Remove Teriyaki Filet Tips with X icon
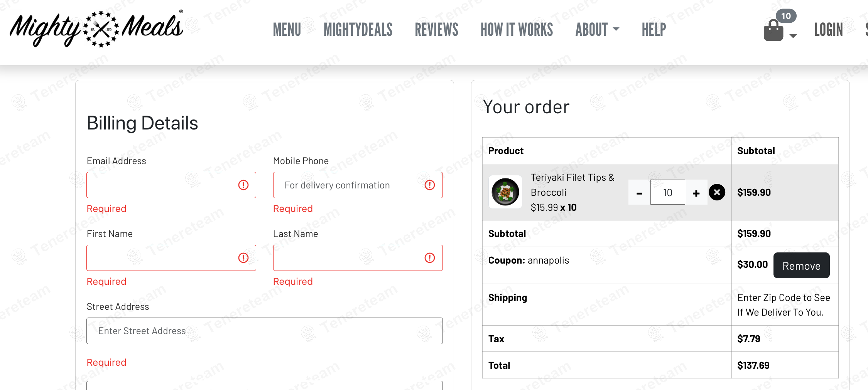Image resolution: width=868 pixels, height=390 pixels. point(717,192)
